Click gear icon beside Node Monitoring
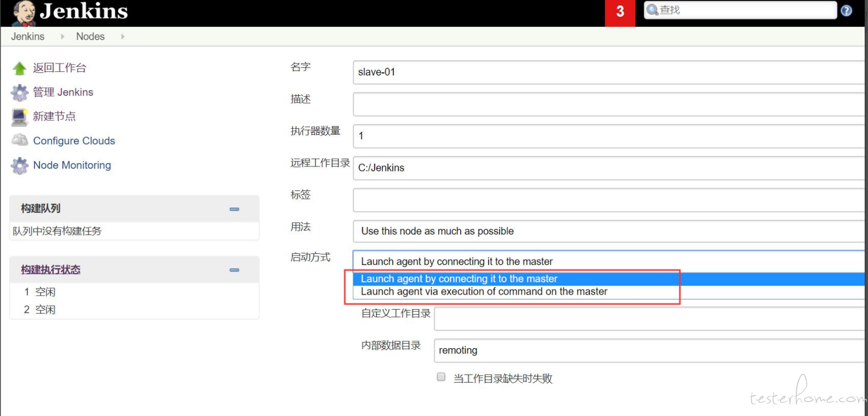 point(19,165)
